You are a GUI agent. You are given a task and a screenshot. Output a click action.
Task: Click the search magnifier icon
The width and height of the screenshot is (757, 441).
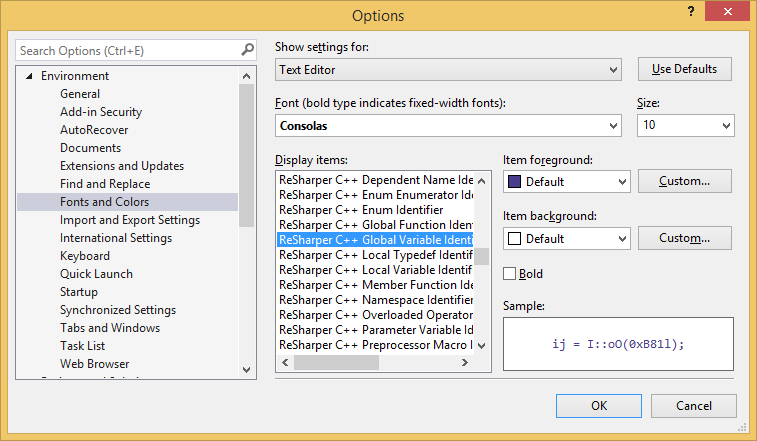pos(247,50)
